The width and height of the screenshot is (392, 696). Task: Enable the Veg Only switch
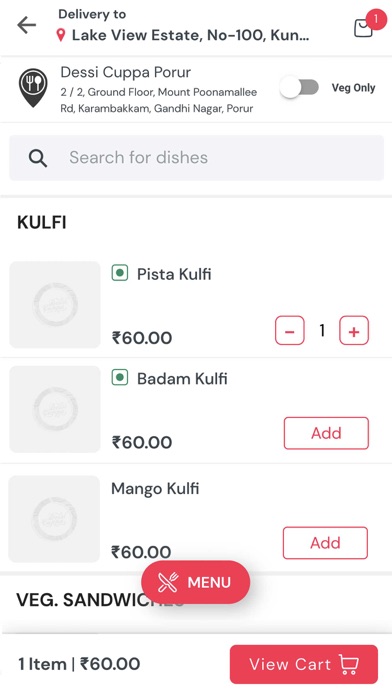(299, 87)
